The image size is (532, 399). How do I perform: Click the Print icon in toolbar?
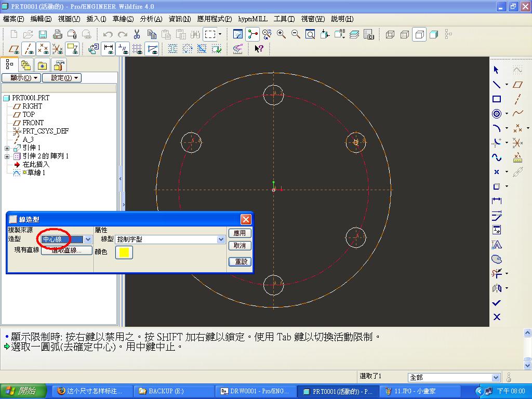click(x=57, y=34)
